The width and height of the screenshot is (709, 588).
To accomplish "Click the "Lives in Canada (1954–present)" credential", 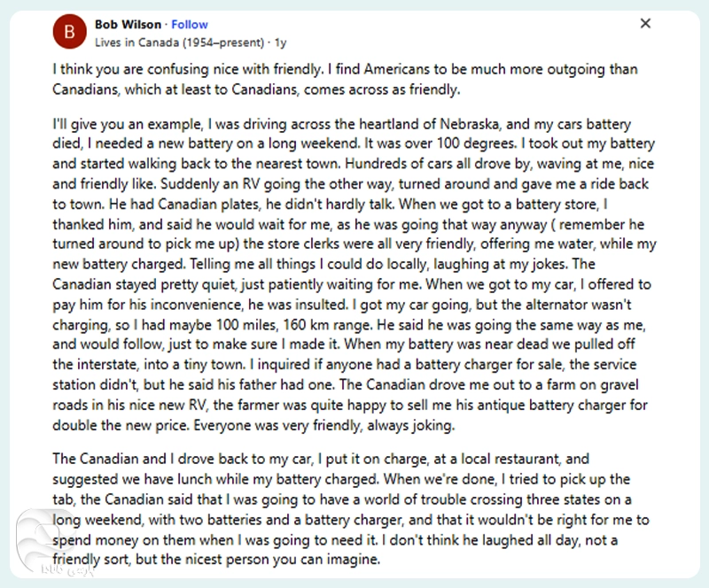I will [178, 42].
